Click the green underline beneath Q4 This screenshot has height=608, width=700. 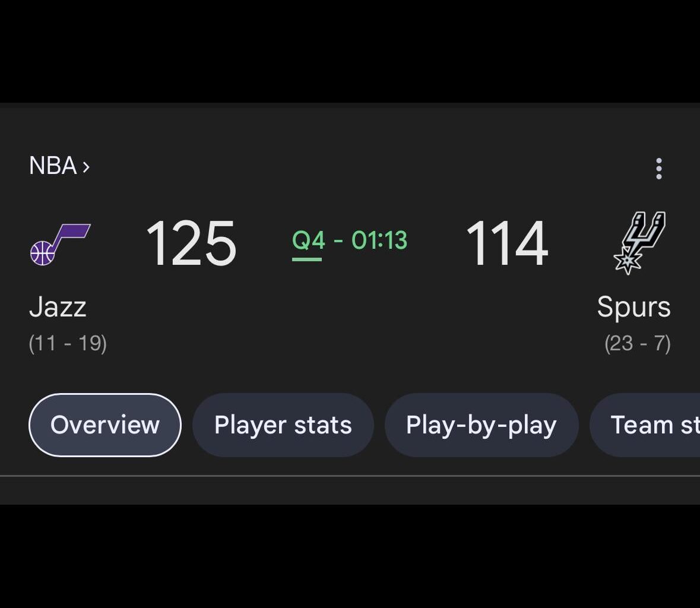point(307,259)
